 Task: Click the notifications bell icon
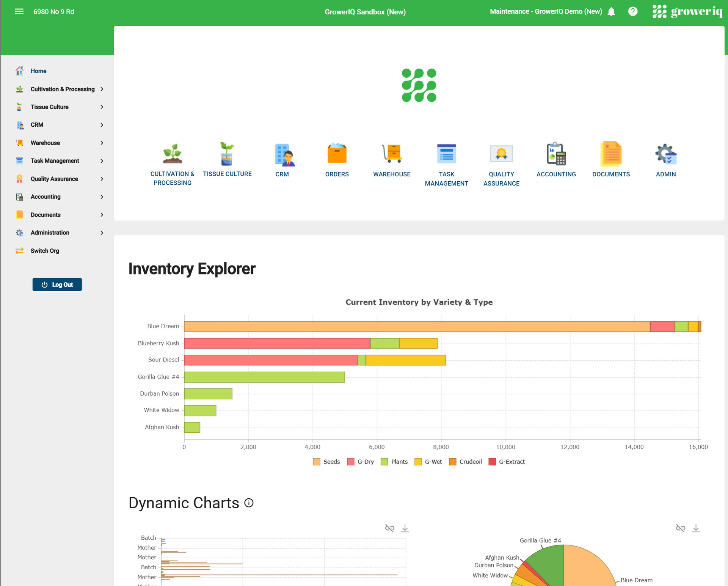[x=611, y=12]
